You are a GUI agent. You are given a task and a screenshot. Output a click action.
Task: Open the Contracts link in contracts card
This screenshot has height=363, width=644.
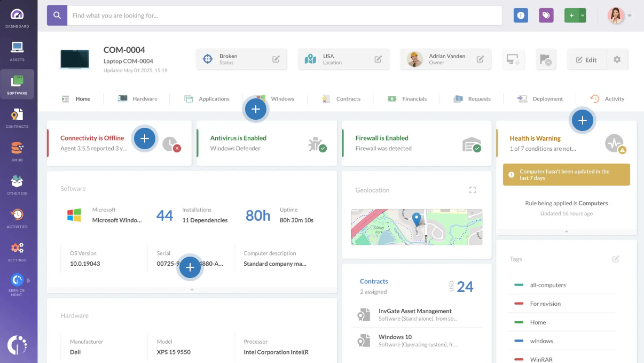374,281
